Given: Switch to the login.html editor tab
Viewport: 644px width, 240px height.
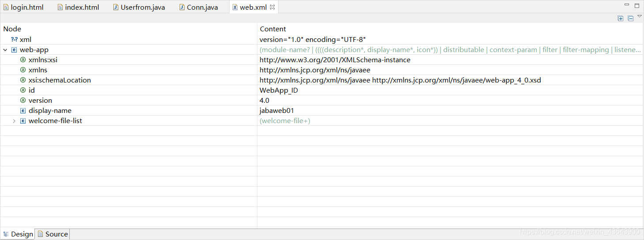Looking at the screenshot, I should (x=24, y=7).
